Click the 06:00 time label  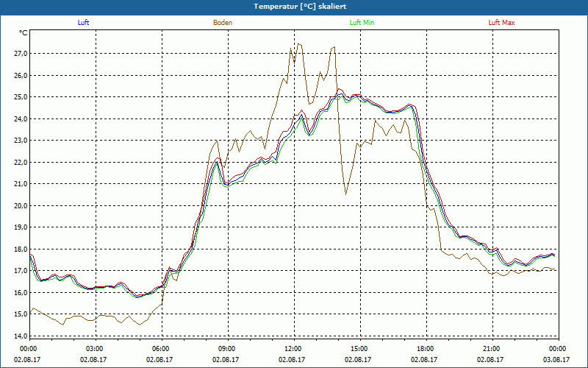click(162, 349)
